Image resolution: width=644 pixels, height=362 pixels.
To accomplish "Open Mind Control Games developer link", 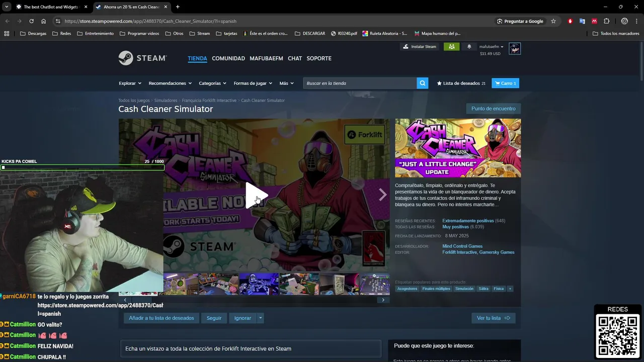I will [462, 246].
